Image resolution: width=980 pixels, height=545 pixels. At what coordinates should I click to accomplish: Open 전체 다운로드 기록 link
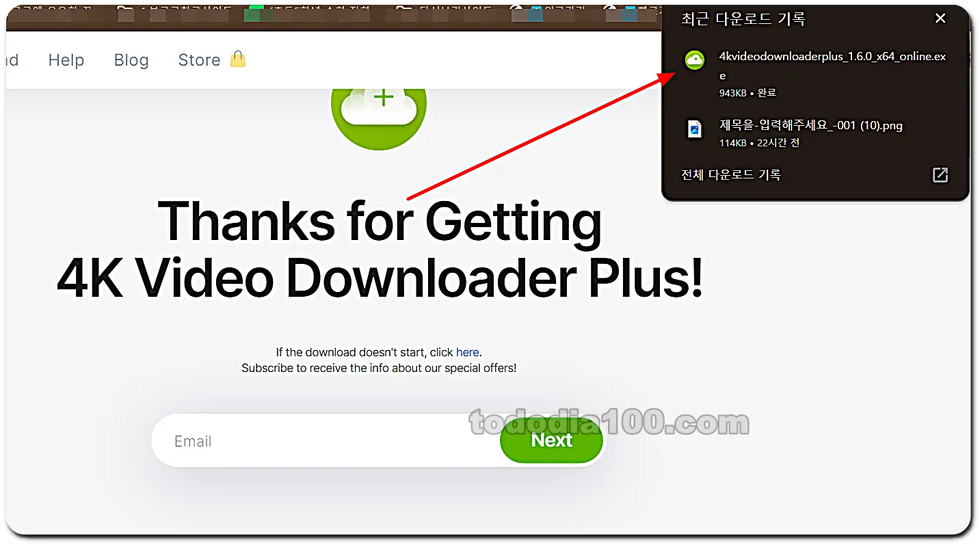click(x=731, y=174)
